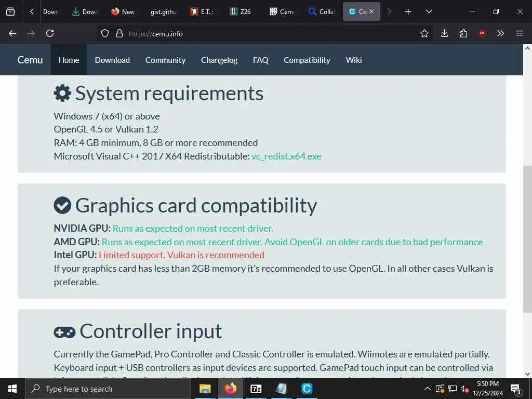Switch to the E.T. tab
Viewport: 532px width, 399px height.
[x=203, y=12]
